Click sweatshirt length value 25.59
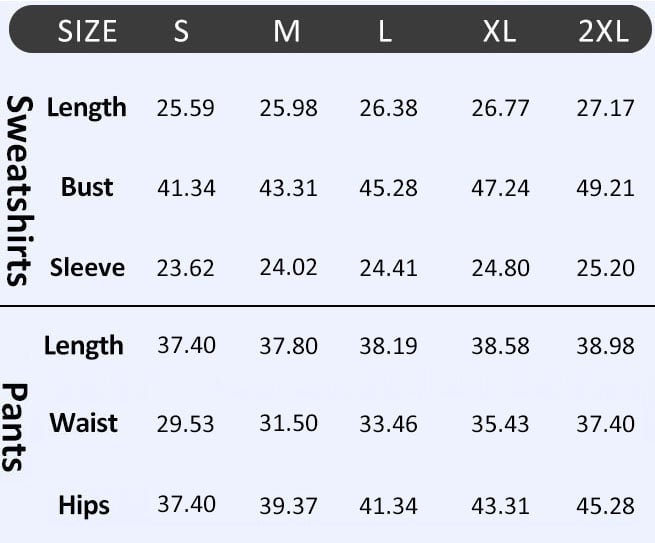This screenshot has height=543, width=655. (x=185, y=108)
